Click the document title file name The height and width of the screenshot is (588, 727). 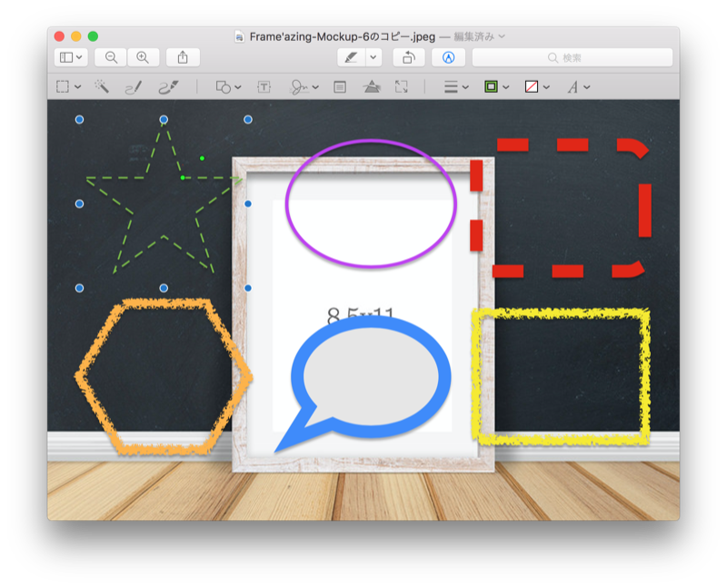343,36
